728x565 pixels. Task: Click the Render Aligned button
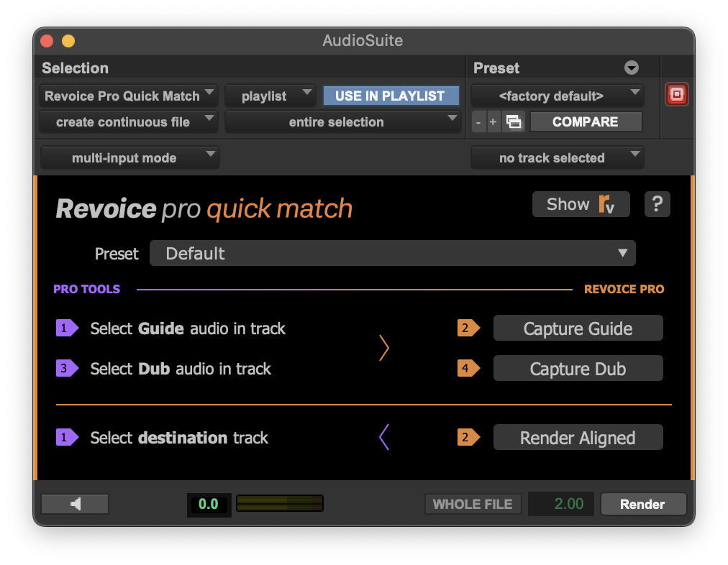click(x=578, y=438)
